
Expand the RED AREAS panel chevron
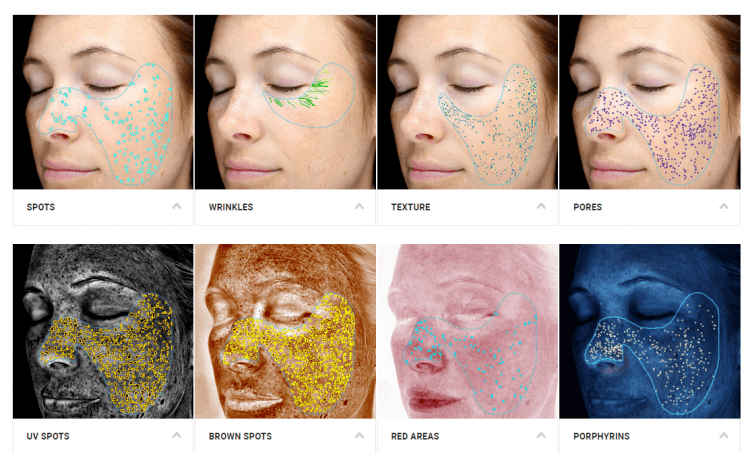[x=541, y=435]
